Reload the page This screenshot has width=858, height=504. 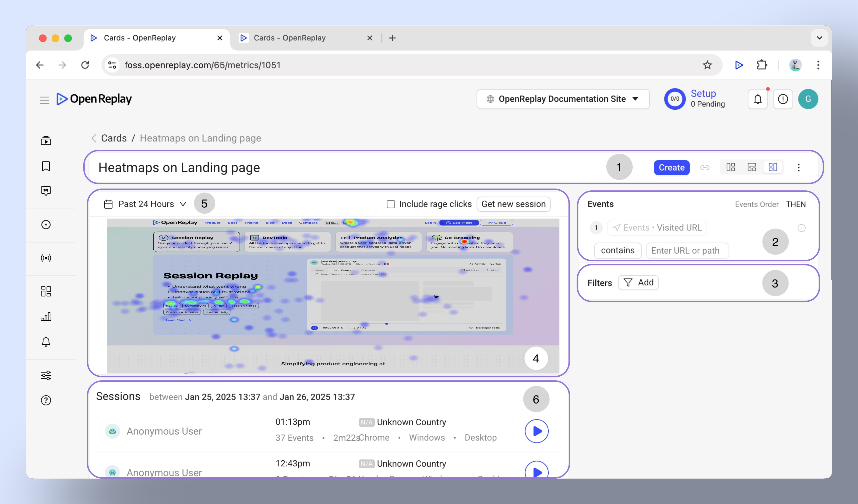point(85,65)
